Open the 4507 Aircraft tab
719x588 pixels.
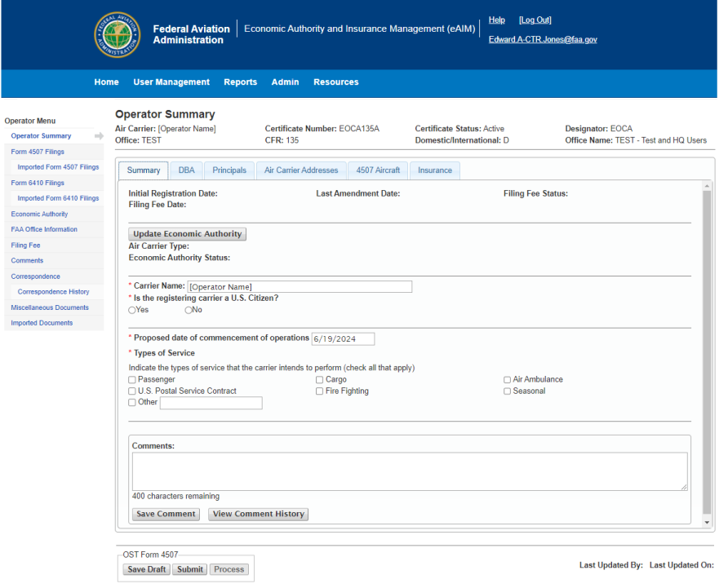[378, 170]
